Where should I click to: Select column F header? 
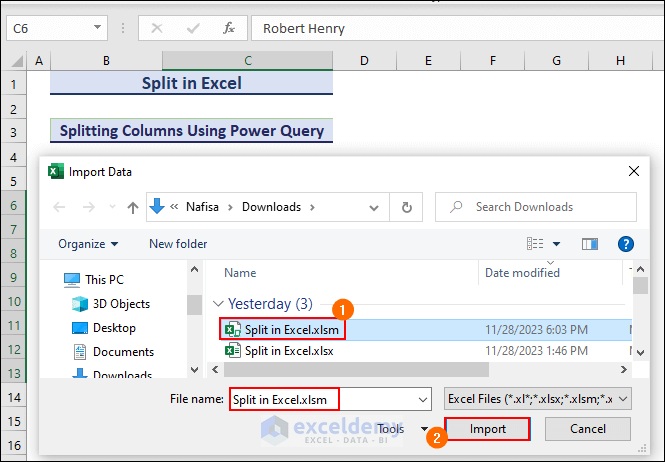[492, 61]
